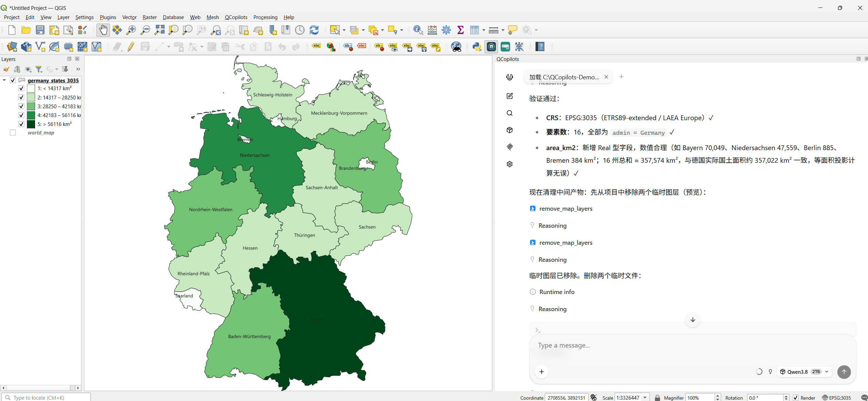Click the new chat edit icon in QCopilots
The width and height of the screenshot is (868, 401).
click(x=510, y=96)
